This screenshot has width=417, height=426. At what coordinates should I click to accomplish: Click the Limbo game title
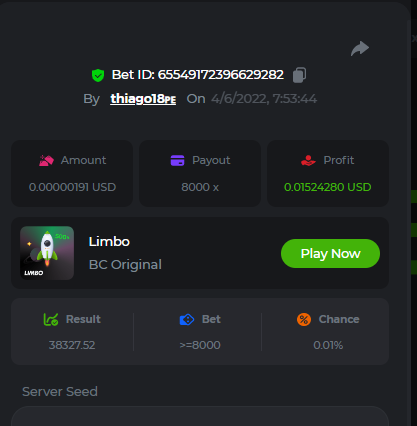click(x=109, y=242)
